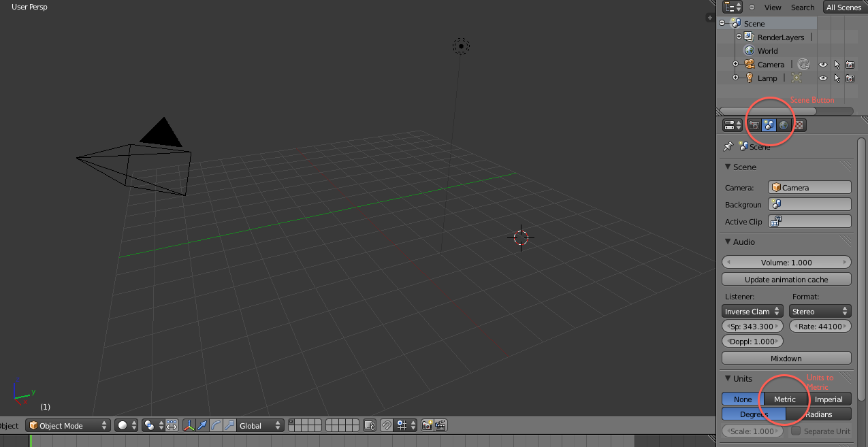The image size is (868, 447).
Task: Toggle Lamp renderability camera icon
Action: coord(850,78)
